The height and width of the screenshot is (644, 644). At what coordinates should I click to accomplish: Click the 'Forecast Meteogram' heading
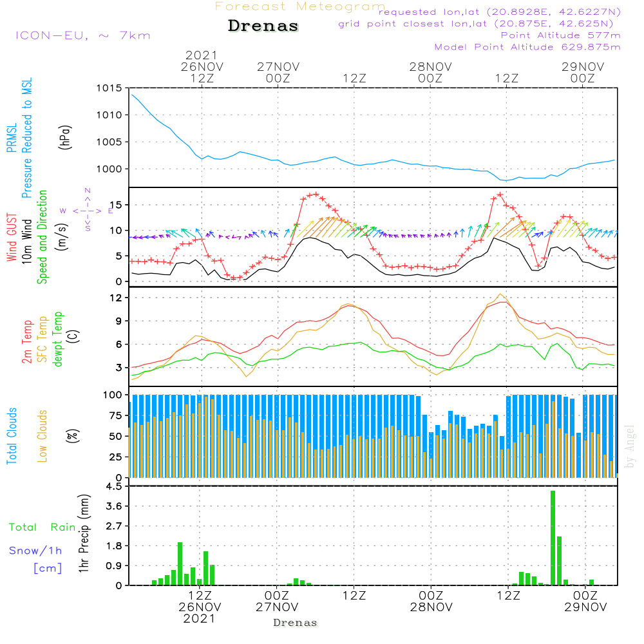click(x=300, y=6)
